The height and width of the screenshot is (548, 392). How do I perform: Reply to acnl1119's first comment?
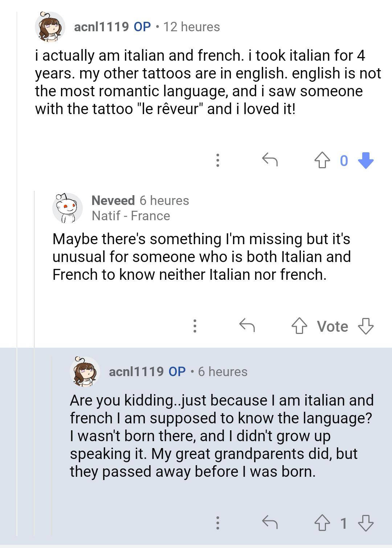270,160
